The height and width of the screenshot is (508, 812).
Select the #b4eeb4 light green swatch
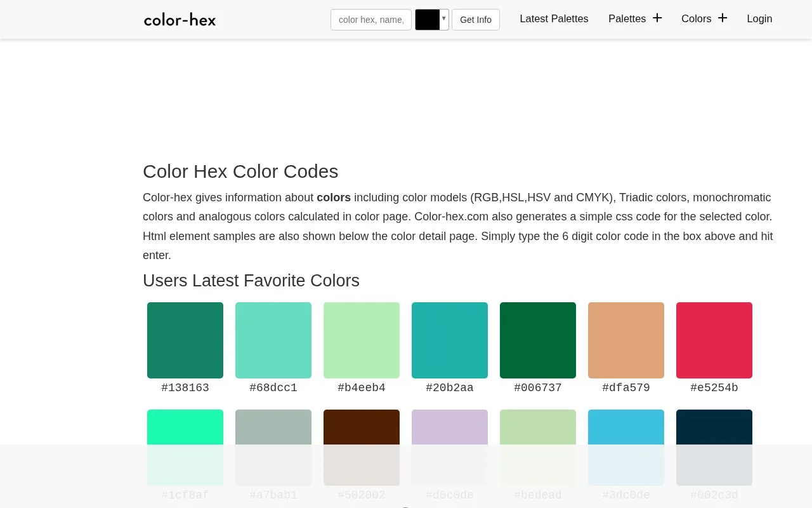pyautogui.click(x=362, y=340)
